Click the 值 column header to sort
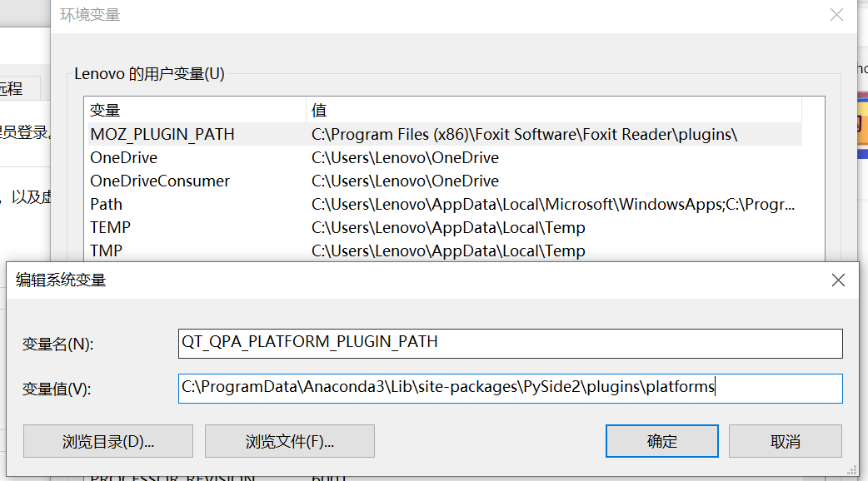This screenshot has width=868, height=481. (319, 110)
